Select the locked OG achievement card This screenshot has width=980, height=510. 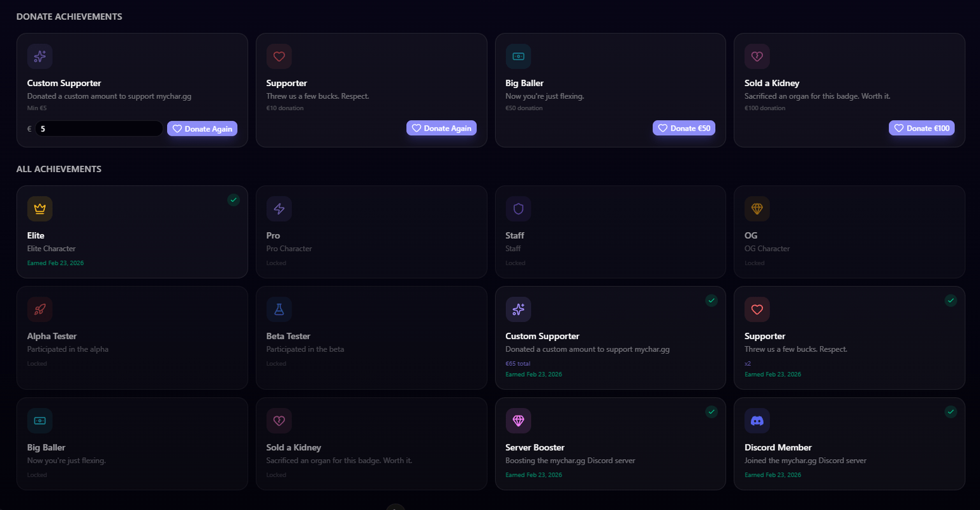coord(849,231)
